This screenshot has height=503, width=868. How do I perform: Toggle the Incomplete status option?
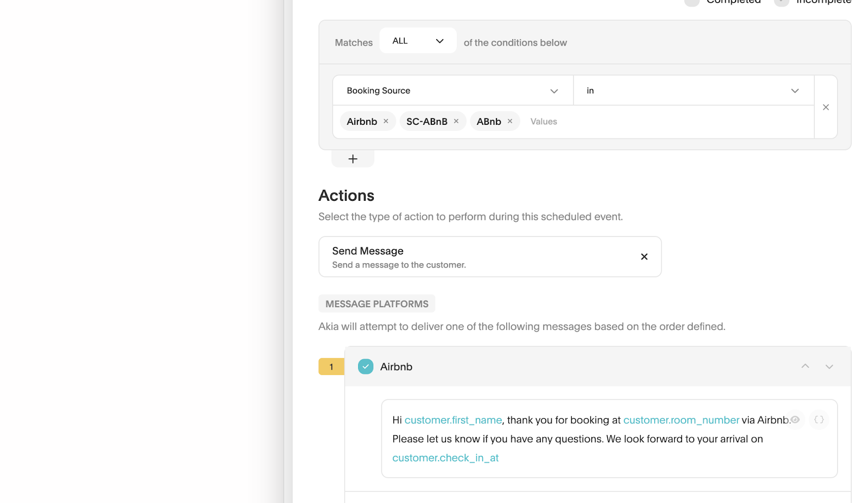(x=781, y=2)
